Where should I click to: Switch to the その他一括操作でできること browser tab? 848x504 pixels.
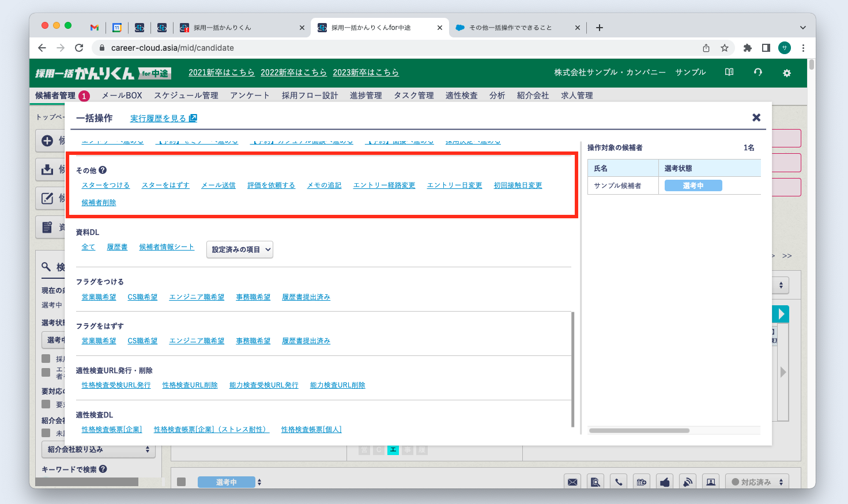click(510, 28)
